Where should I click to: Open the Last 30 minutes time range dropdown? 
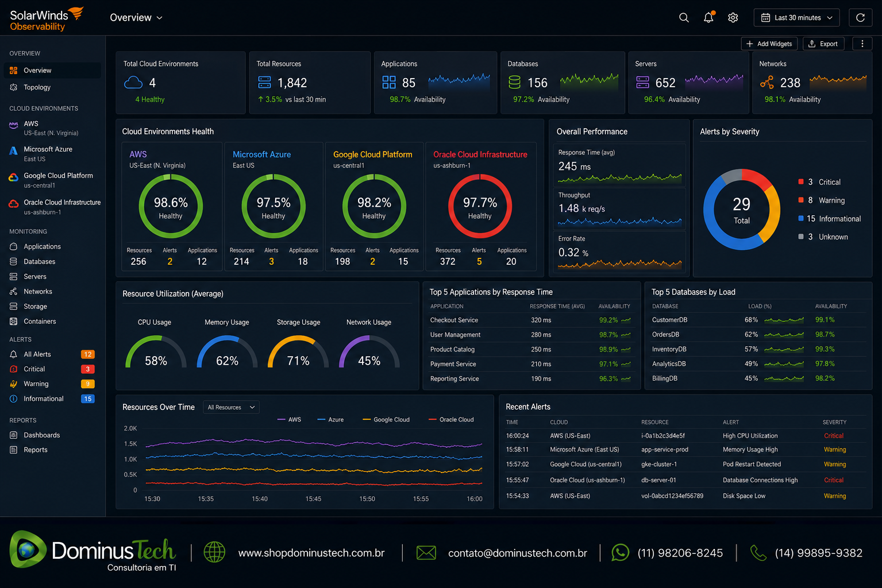coord(796,18)
